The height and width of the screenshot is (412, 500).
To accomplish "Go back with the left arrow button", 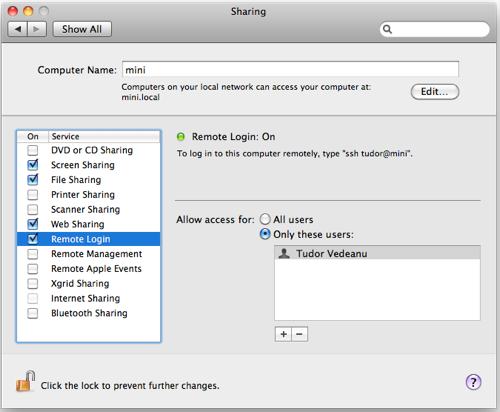I will tap(18, 29).
